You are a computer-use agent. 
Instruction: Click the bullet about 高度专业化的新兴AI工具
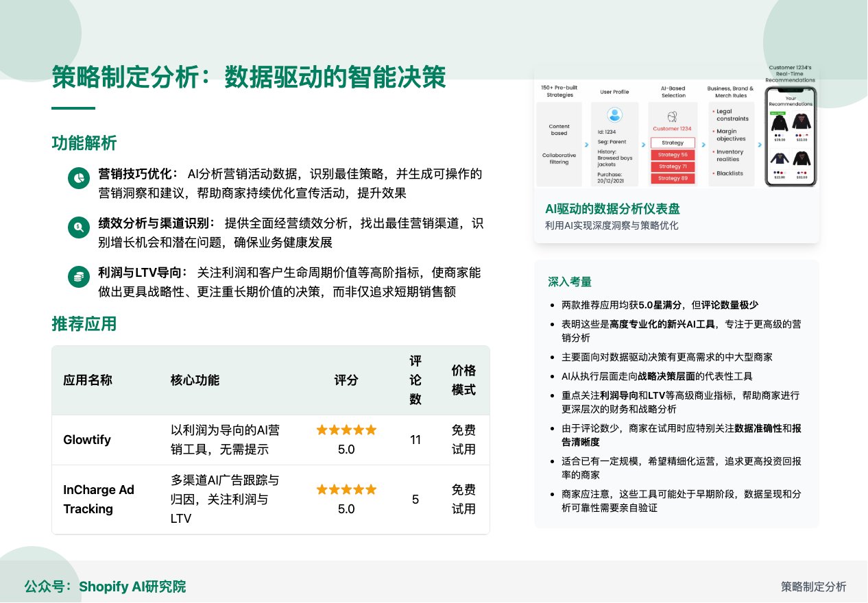681,331
